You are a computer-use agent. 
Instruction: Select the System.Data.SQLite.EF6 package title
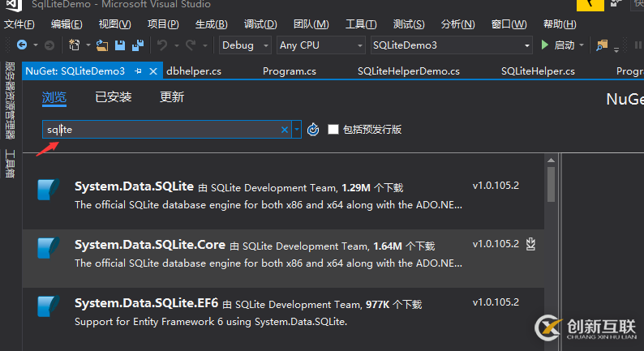146,303
